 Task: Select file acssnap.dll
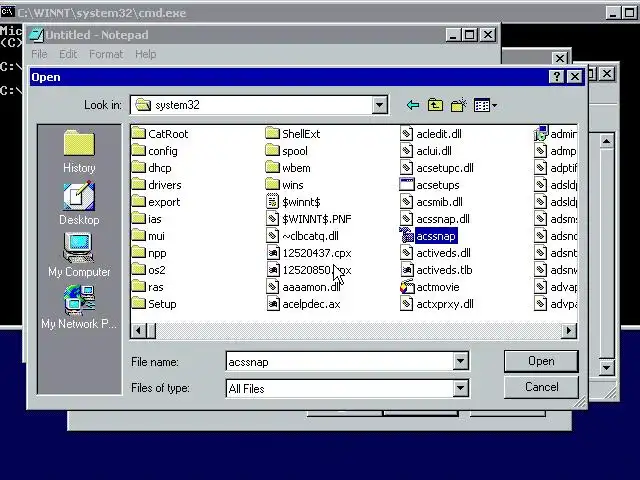point(435,219)
